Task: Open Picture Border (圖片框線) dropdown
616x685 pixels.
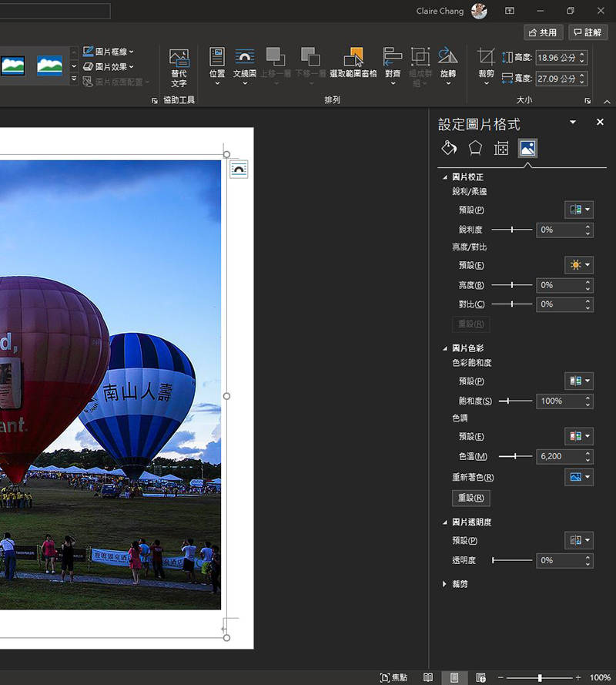Action: pyautogui.click(x=109, y=52)
